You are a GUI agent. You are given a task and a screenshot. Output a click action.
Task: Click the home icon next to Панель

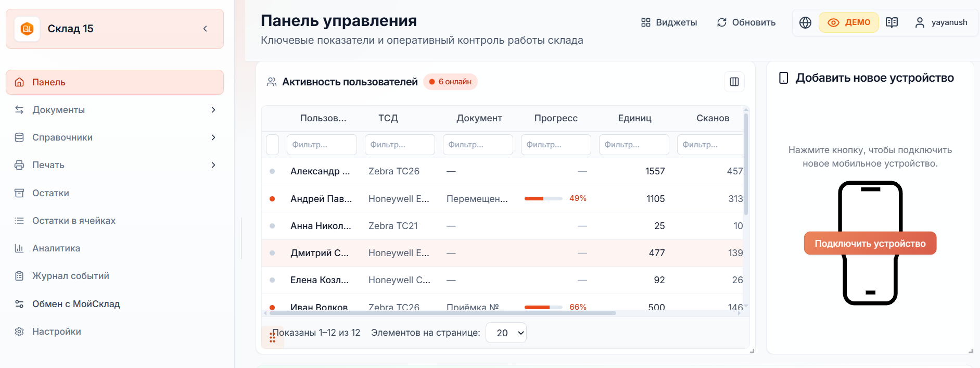pos(19,82)
